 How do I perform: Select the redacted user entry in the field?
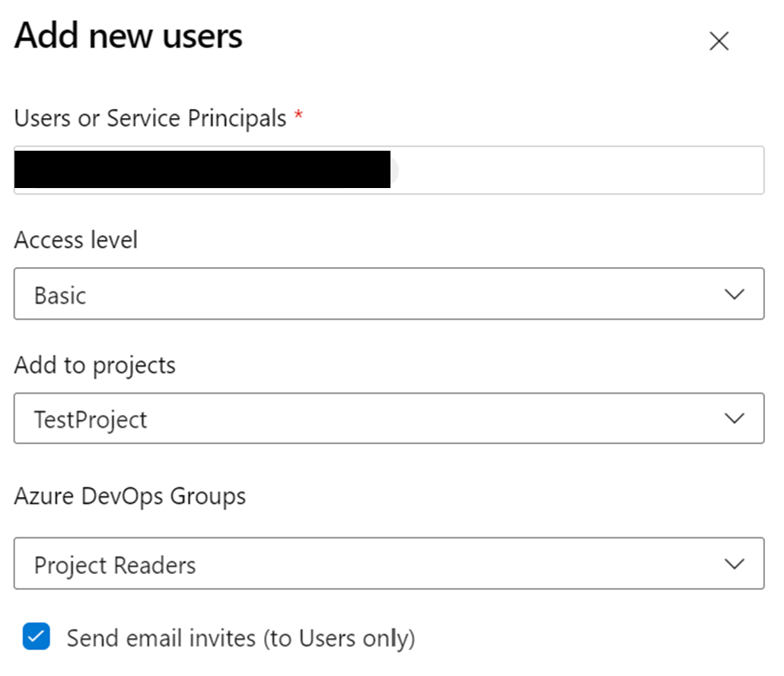click(202, 170)
